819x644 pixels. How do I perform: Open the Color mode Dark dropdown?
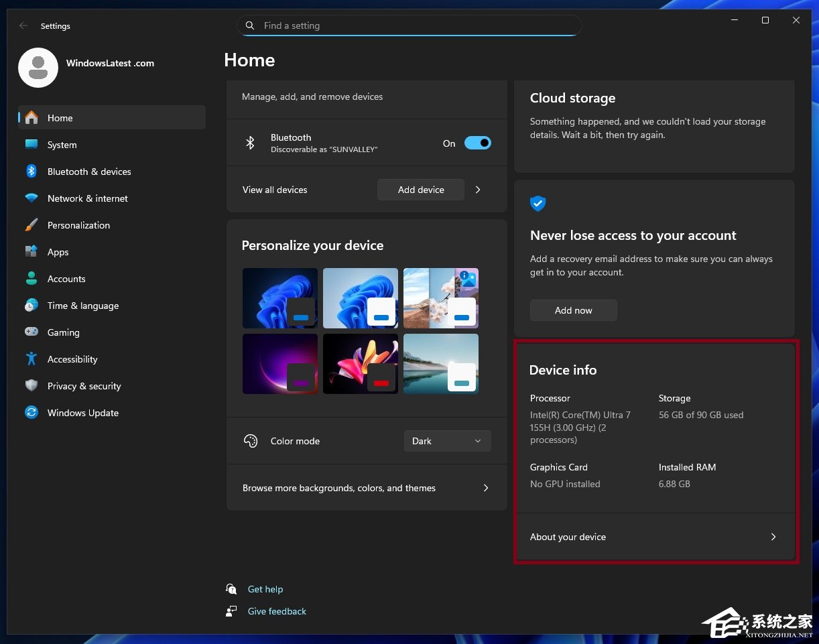coord(448,441)
